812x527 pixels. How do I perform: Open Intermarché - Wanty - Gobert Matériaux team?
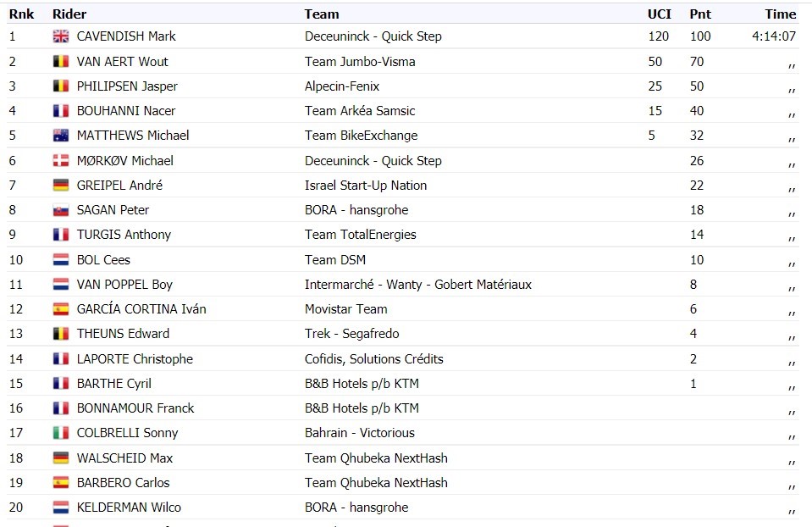point(418,285)
